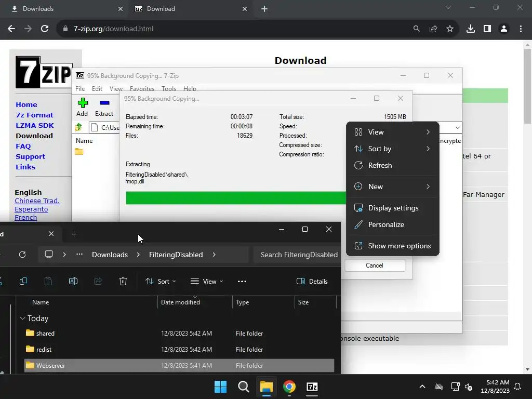Open the Chrome three-dot menu
The height and width of the screenshot is (399, 532).
pos(521,29)
